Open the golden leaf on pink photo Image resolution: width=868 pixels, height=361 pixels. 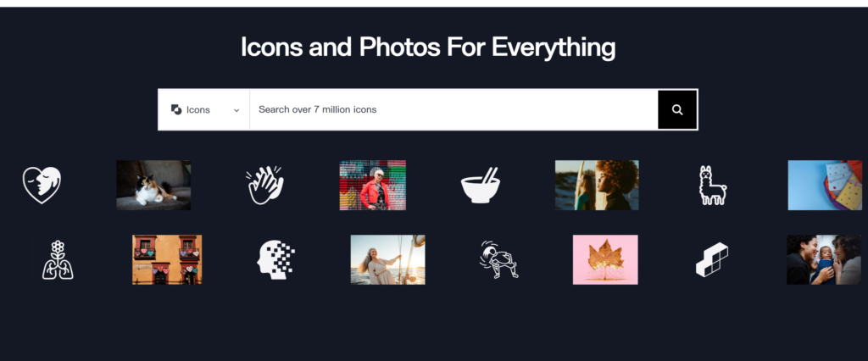(605, 259)
